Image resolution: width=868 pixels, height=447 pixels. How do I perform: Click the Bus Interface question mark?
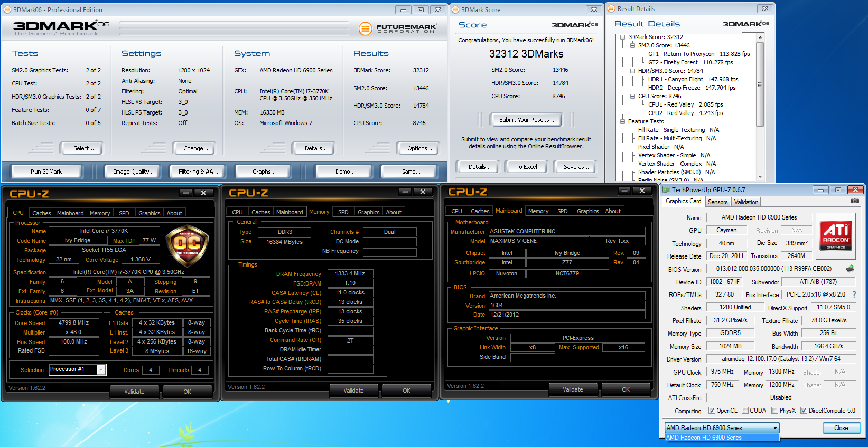point(854,294)
